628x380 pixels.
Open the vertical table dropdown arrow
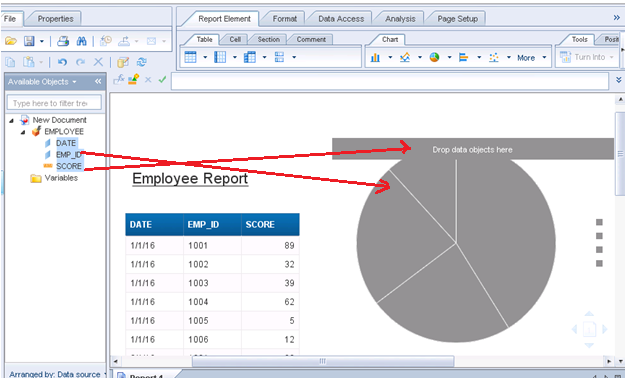tap(205, 58)
